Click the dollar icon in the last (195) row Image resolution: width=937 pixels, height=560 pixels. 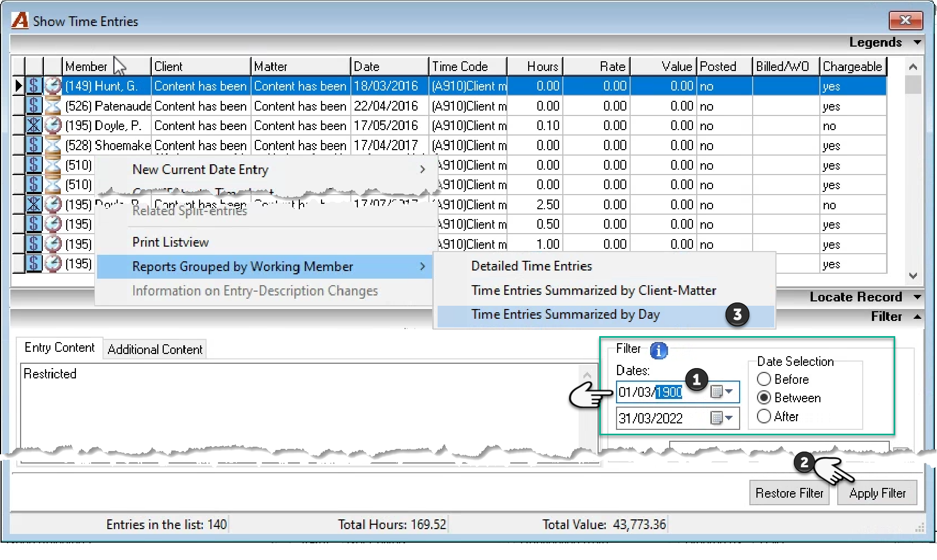[x=34, y=263]
